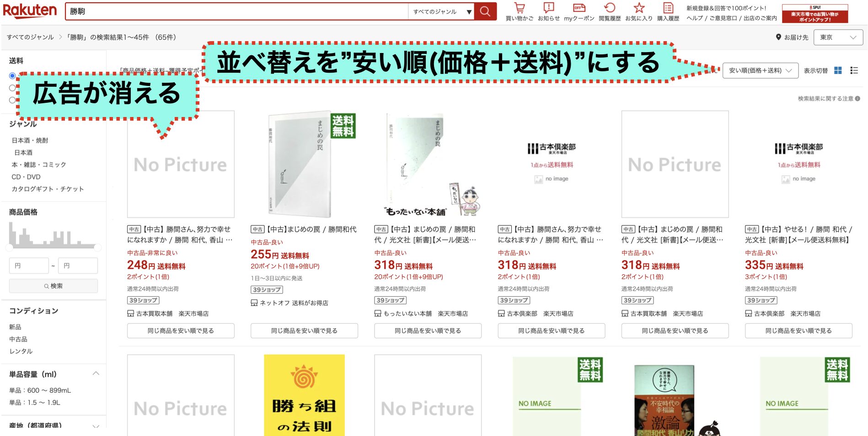The width and height of the screenshot is (868, 436).
Task: Select the 本・雑誌・コミック genre
Action: point(39,165)
